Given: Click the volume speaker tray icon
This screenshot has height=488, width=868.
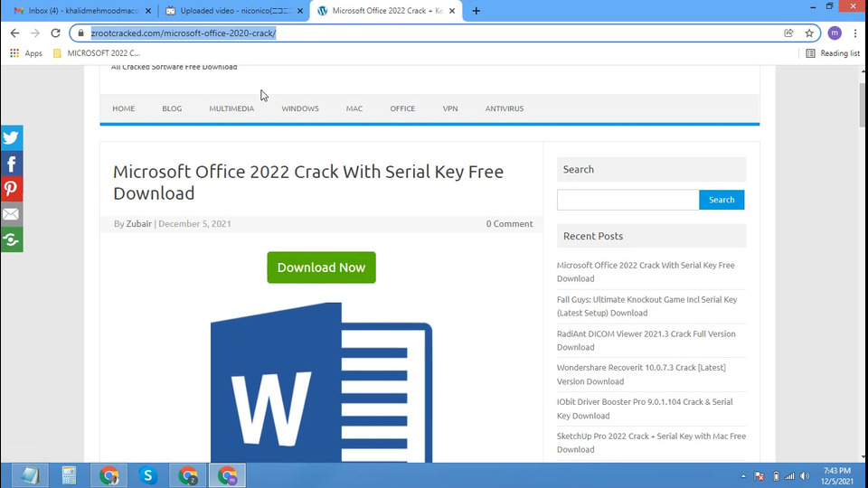Looking at the screenshot, I should point(805,476).
